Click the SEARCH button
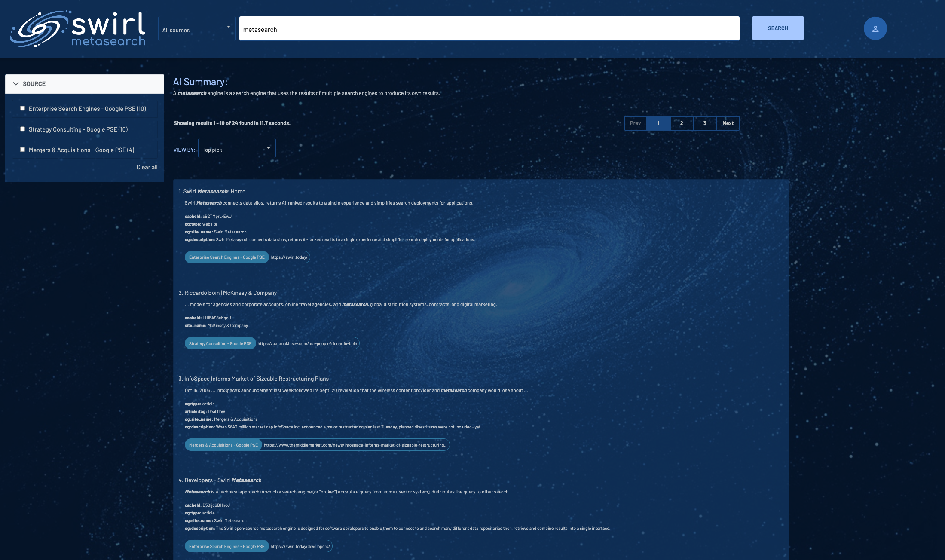Screen dimensions: 945x560 777,28
